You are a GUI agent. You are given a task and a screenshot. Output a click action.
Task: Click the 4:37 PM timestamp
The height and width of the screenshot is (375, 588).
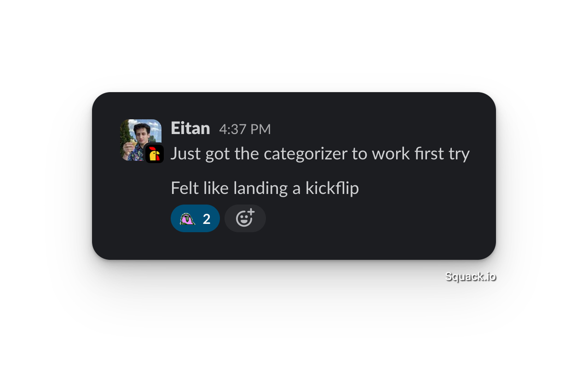tap(245, 129)
